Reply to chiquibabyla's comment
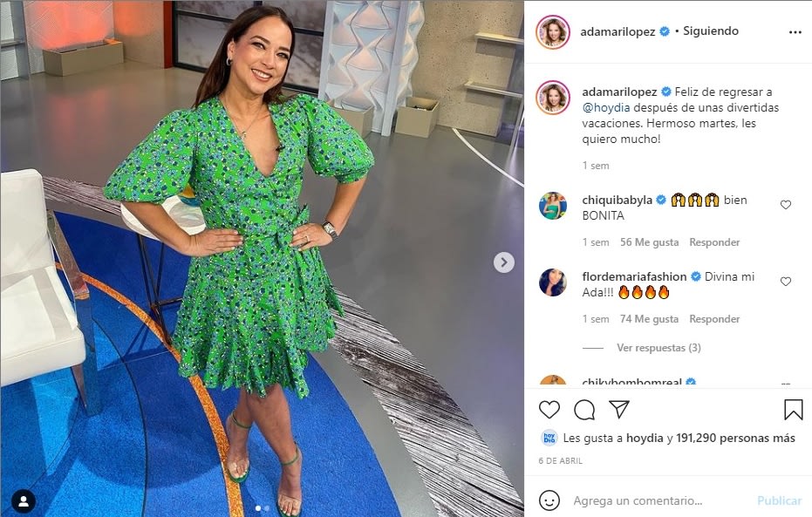 point(714,242)
